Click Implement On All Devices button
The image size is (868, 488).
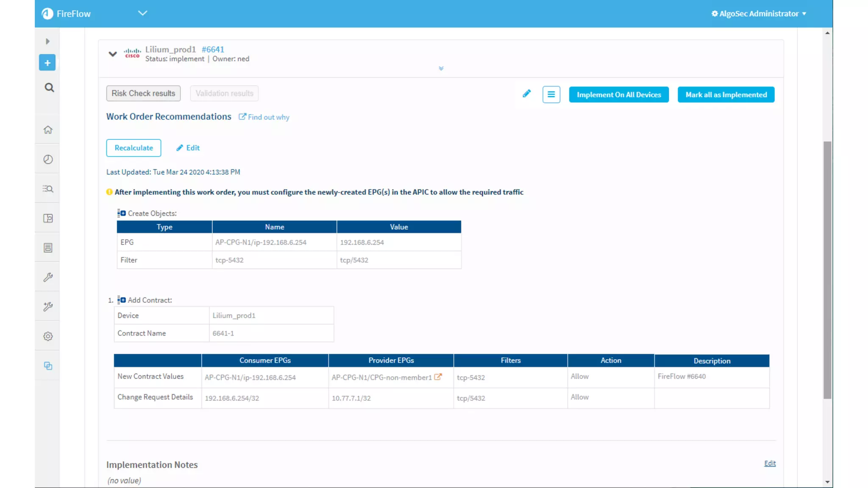pos(618,94)
